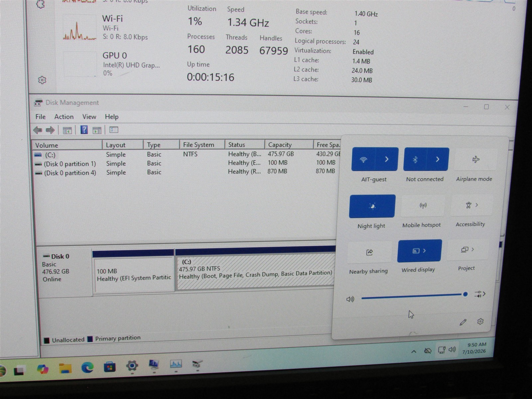Toggle Show/Hide Action Pane toolbar icon
The width and height of the screenshot is (532, 399).
point(97,130)
